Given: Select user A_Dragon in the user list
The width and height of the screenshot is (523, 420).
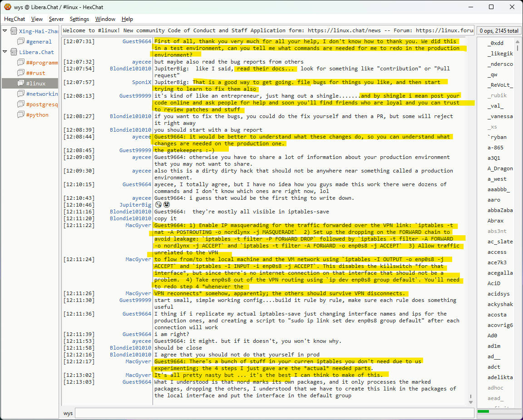Looking at the screenshot, I should pyautogui.click(x=500, y=168).
